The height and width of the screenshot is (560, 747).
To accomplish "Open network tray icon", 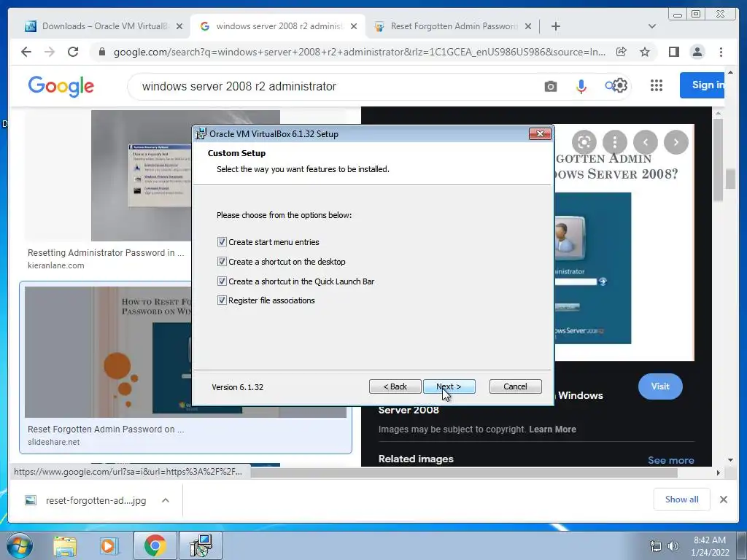I will coord(656,546).
